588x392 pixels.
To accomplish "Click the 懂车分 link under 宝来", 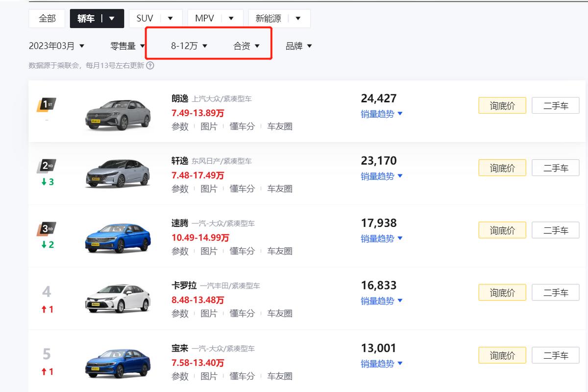I will 242,376.
